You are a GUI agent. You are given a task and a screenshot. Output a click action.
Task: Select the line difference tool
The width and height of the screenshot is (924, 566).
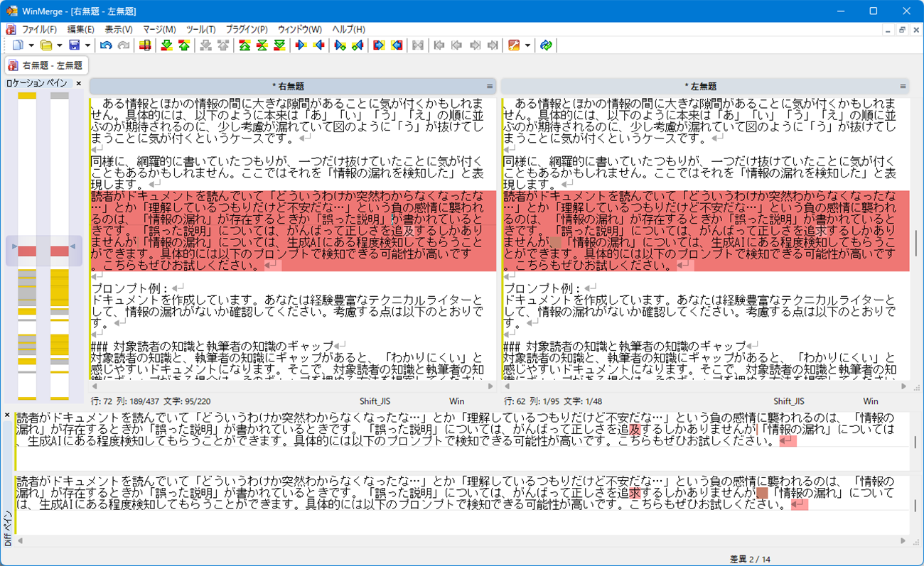coord(145,45)
